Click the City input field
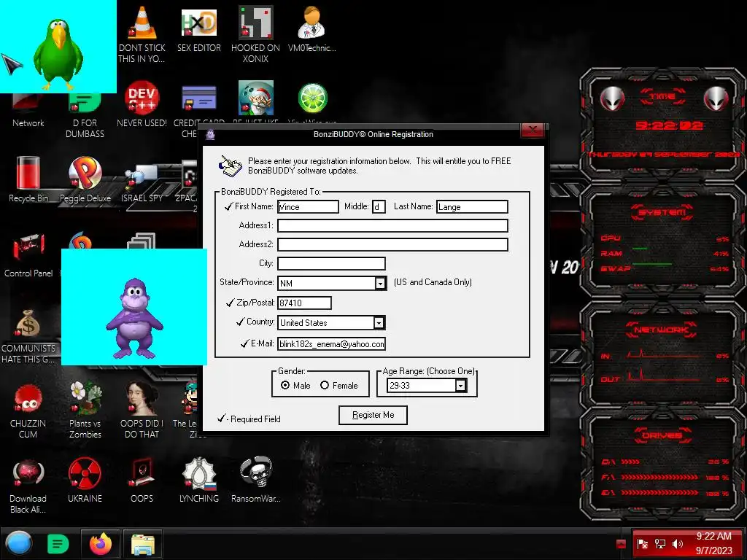Screen dimensions: 747x560 332,263
